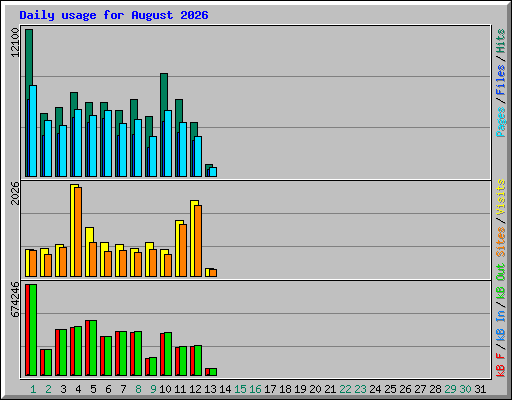Click day label 19 on the x-axis

[x=300, y=389]
